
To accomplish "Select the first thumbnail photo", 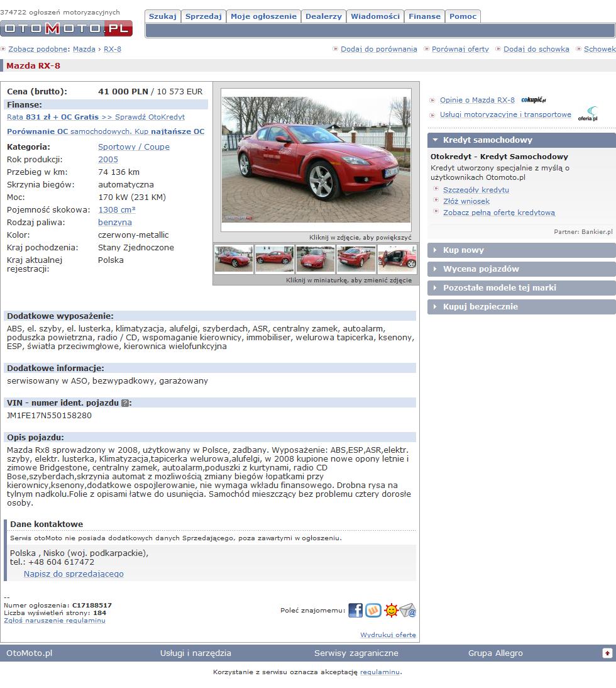I will click(x=234, y=259).
